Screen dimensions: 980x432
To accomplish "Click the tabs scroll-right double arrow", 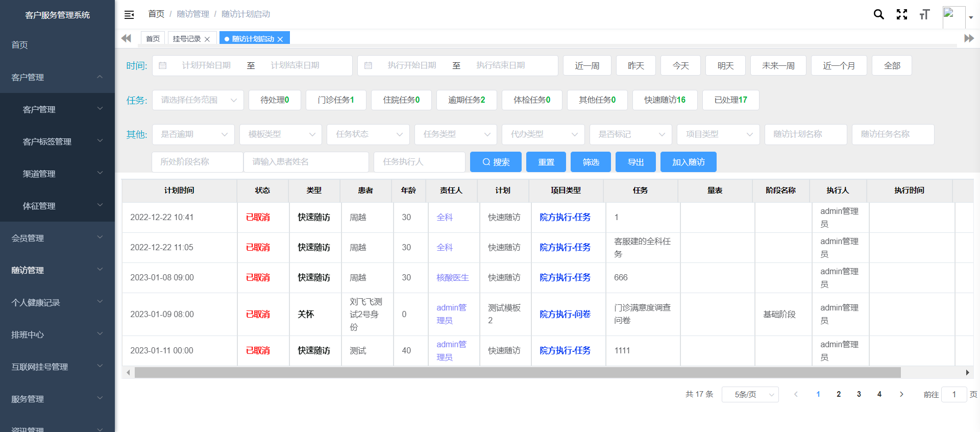I will [x=969, y=38].
